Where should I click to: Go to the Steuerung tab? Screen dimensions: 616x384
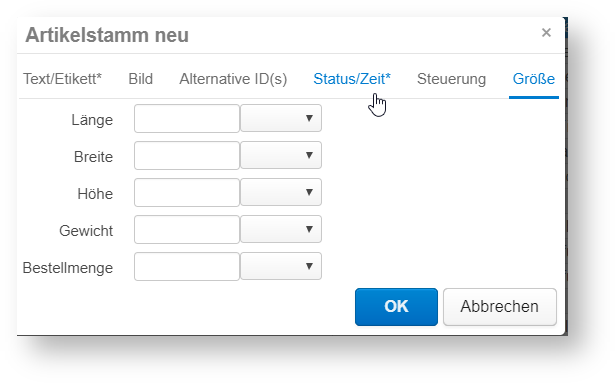click(x=451, y=79)
